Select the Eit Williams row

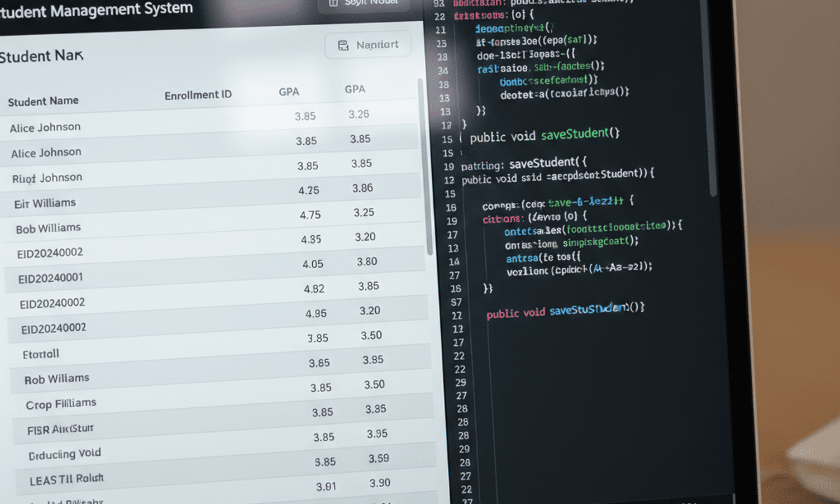point(45,203)
